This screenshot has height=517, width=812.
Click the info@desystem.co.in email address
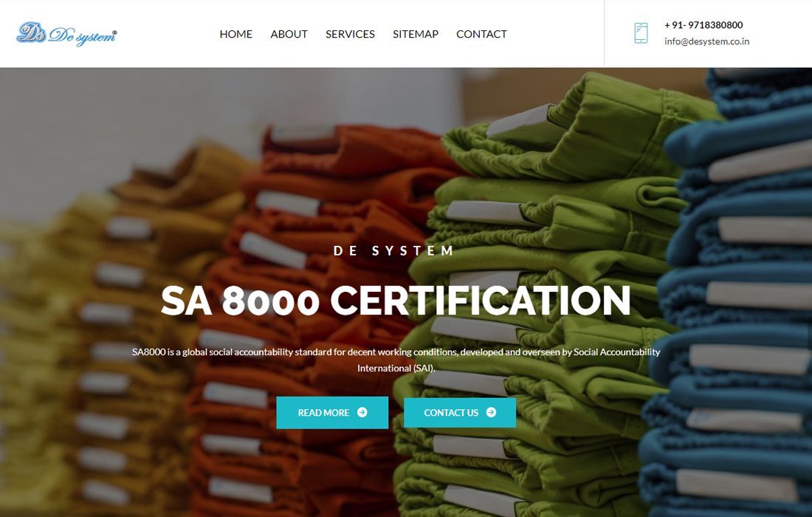click(707, 41)
